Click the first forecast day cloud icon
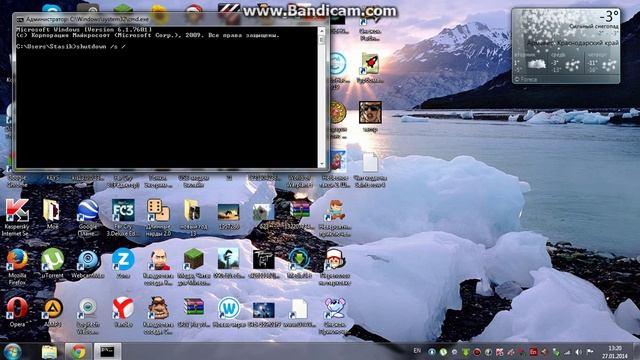 point(537,64)
